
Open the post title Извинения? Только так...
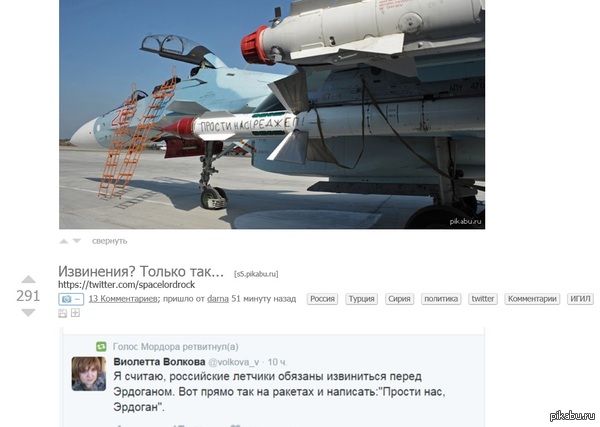point(141,272)
